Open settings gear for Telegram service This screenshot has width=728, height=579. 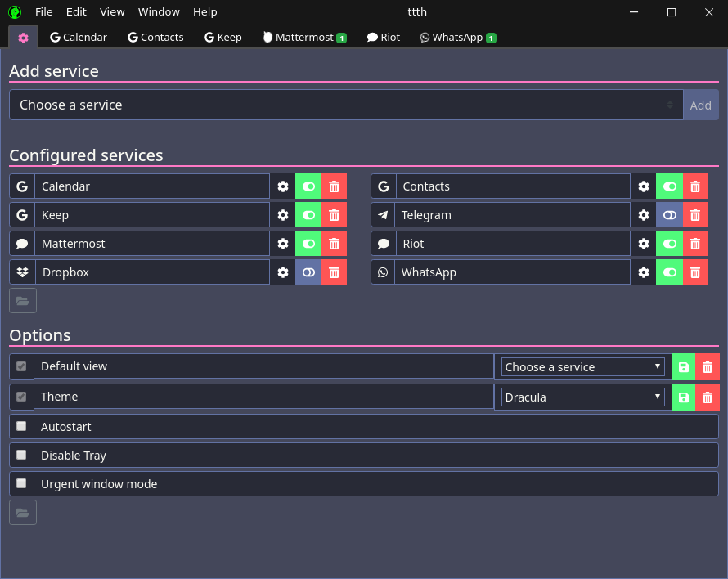tap(644, 215)
